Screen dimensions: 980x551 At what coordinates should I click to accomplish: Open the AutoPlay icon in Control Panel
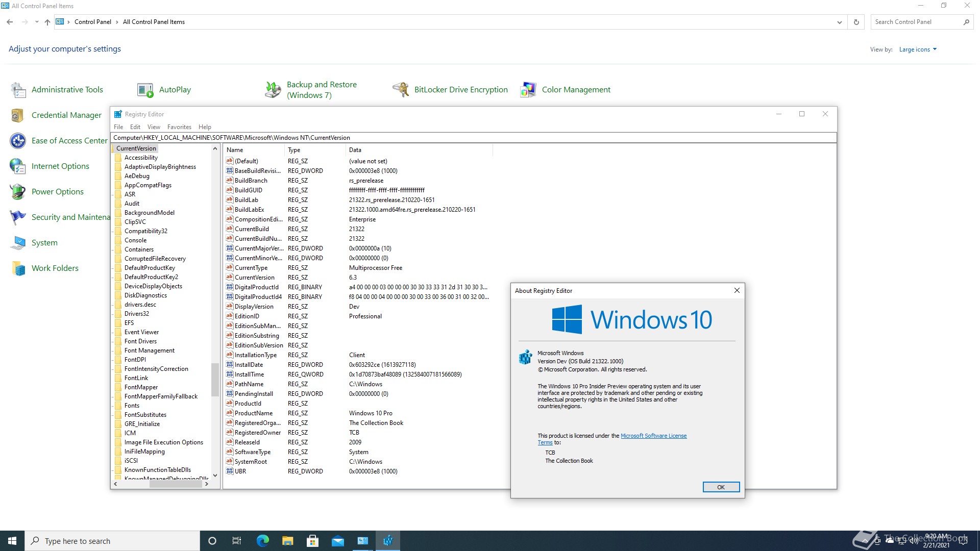coord(145,90)
